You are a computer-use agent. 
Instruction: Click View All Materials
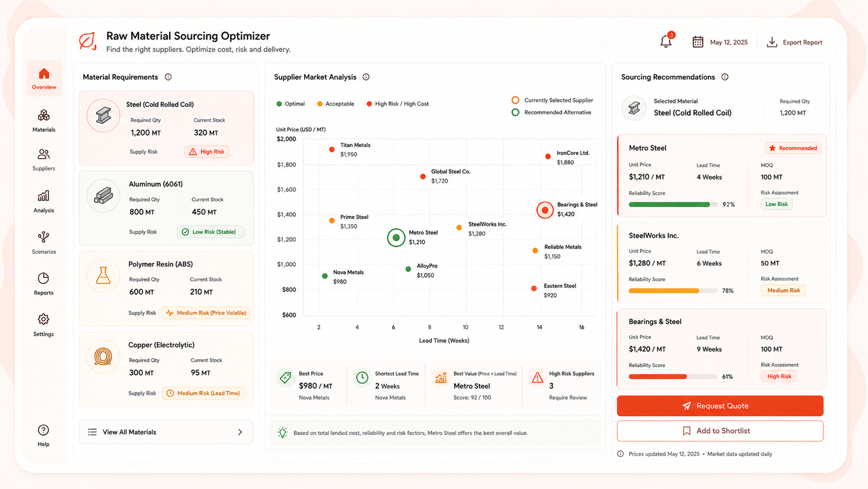[166, 432]
